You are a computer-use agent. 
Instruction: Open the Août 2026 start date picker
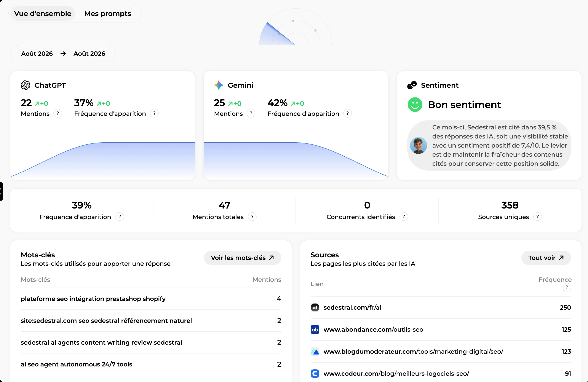coord(37,54)
